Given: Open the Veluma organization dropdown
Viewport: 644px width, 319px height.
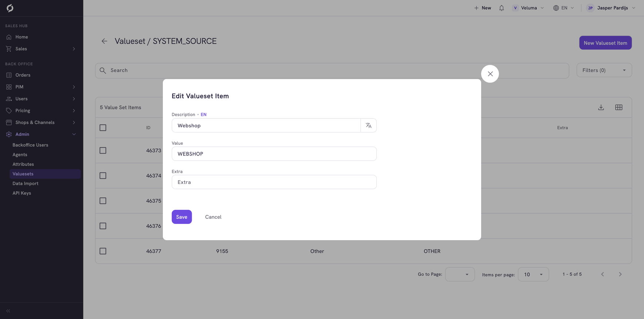Looking at the screenshot, I should coord(528,8).
